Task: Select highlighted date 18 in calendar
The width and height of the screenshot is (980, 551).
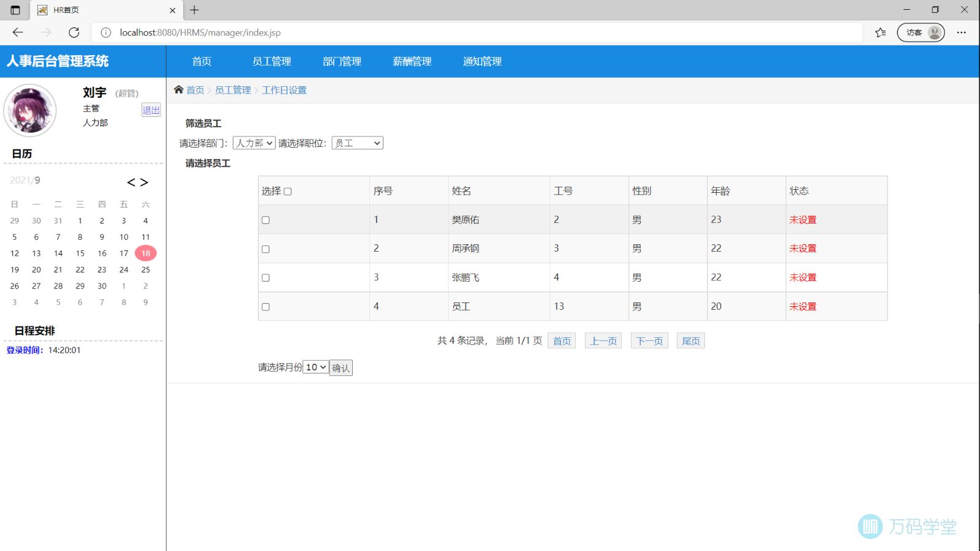Action: pyautogui.click(x=146, y=253)
